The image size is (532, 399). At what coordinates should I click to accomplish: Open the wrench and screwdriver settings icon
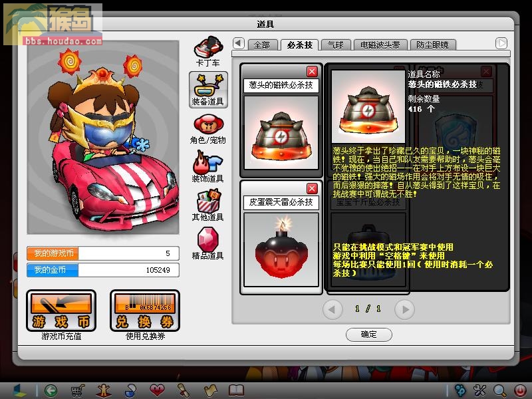480,391
